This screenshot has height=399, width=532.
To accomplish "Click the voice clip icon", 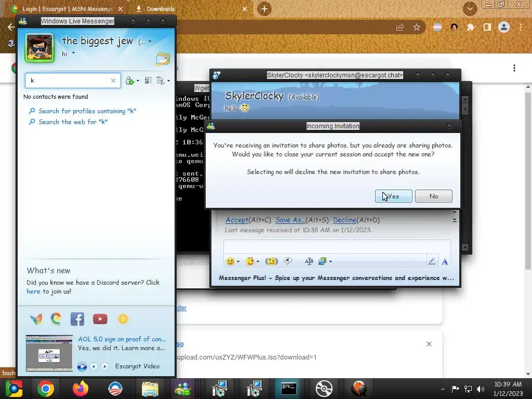I will click(288, 261).
